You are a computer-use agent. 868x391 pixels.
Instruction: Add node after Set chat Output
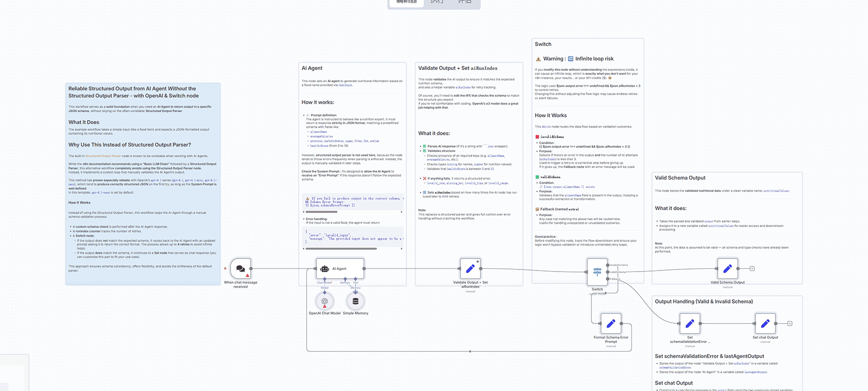790,324
